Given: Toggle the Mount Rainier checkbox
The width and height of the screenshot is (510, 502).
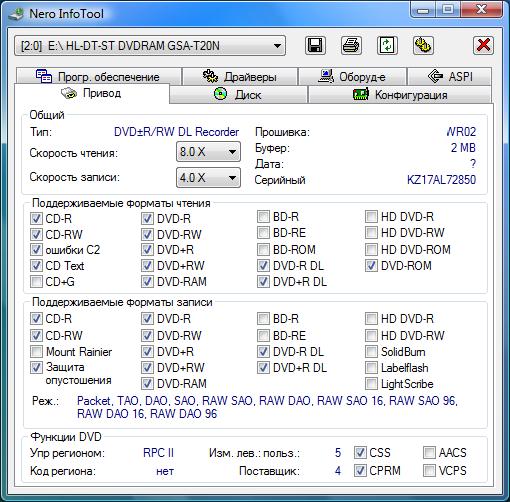Looking at the screenshot, I should (36, 351).
